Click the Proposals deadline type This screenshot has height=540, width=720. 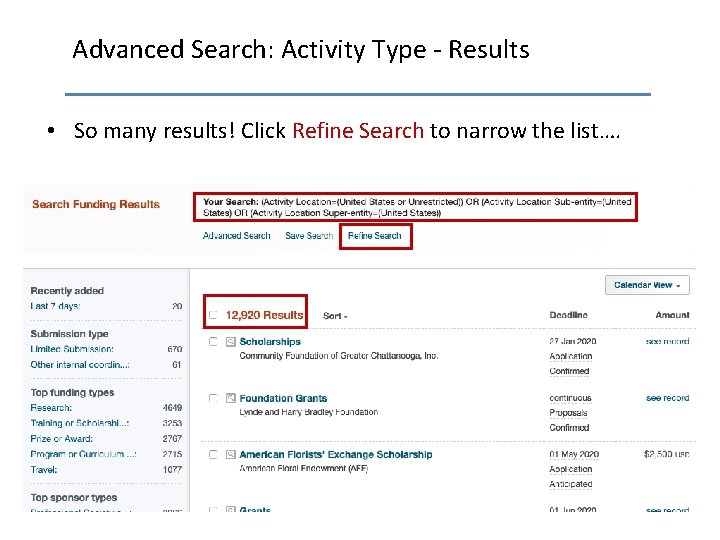568,413
